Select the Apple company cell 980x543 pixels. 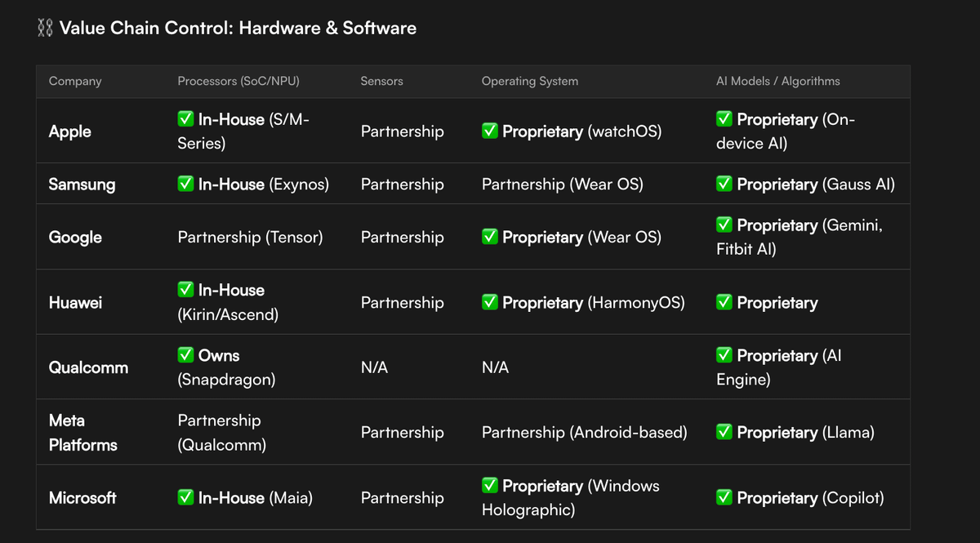[70, 131]
